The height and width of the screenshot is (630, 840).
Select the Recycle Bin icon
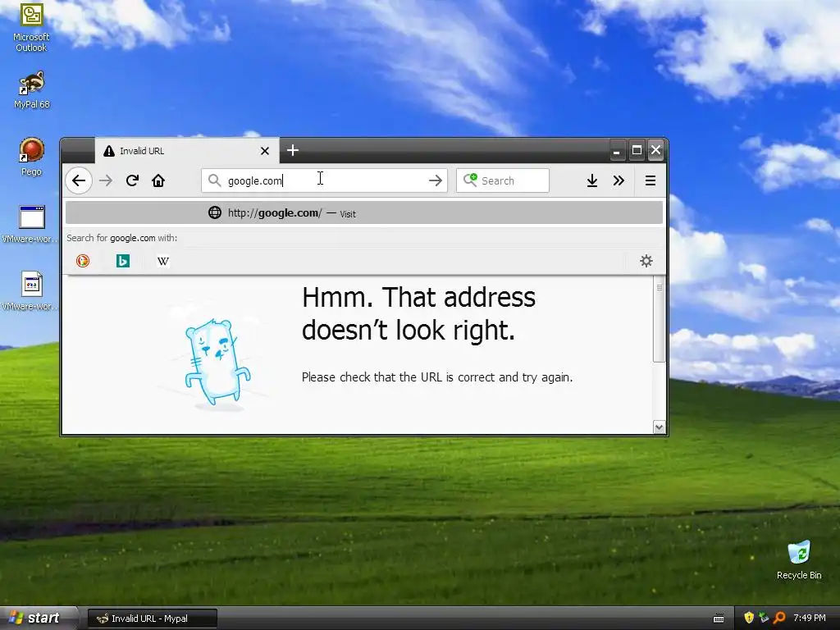[x=799, y=560]
